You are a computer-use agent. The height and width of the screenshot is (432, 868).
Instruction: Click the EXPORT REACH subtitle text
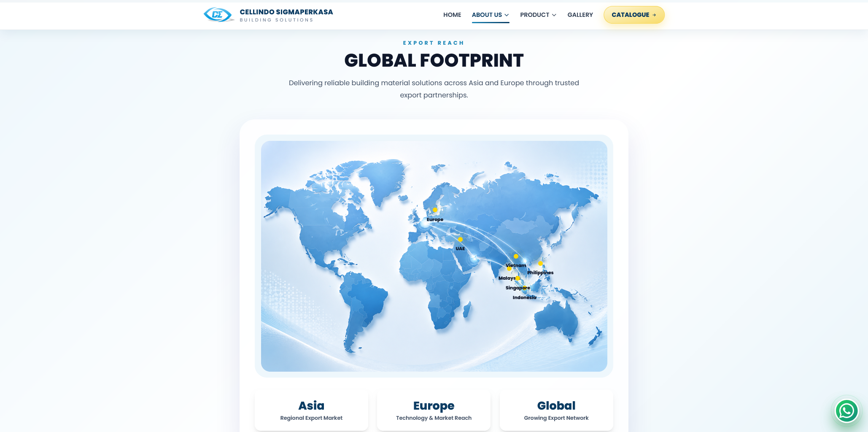click(434, 43)
